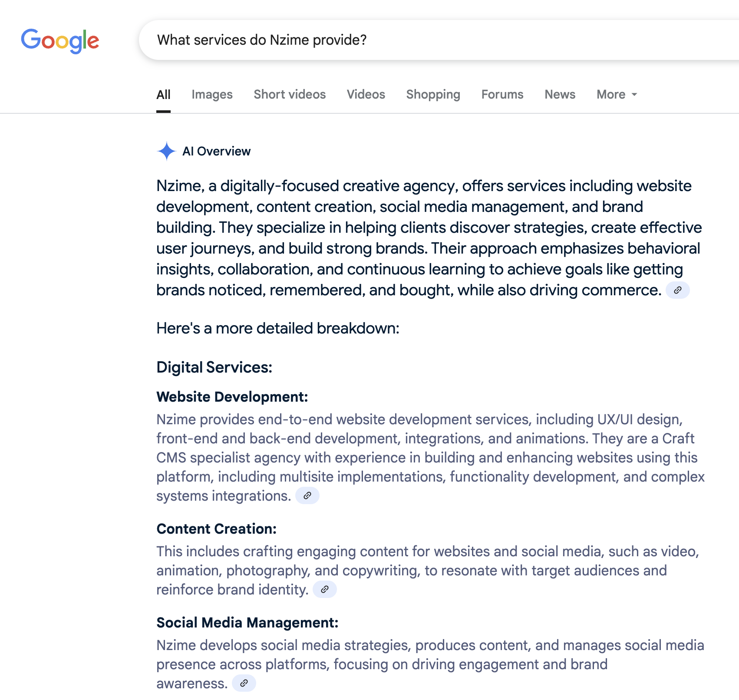Switch to the Images tab
The height and width of the screenshot is (700, 739).
212,95
